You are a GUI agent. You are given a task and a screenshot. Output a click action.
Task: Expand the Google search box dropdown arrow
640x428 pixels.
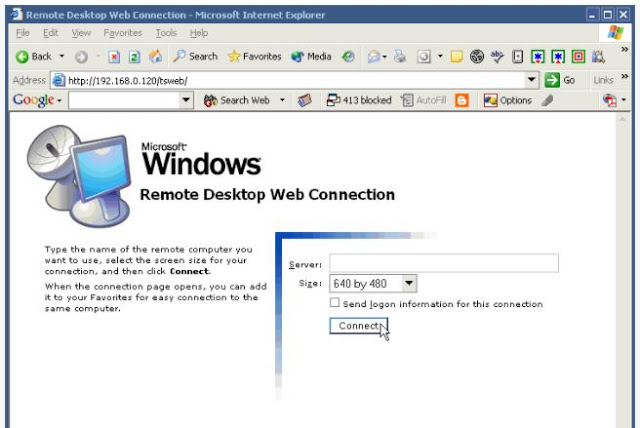(186, 100)
